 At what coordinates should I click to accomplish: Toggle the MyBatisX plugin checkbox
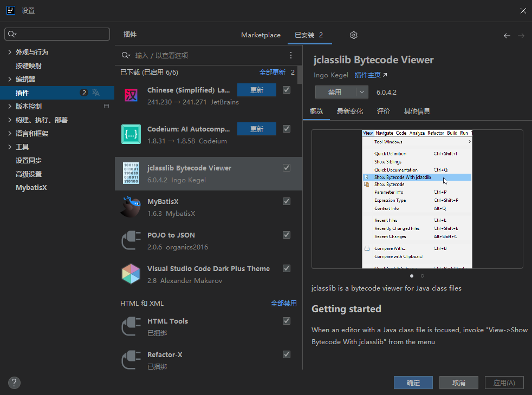[x=287, y=201]
